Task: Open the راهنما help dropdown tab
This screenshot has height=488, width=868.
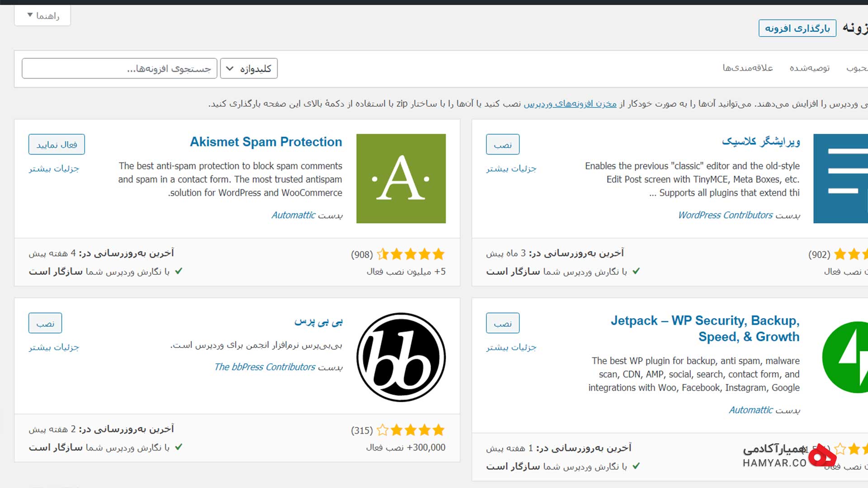Action: tap(42, 16)
